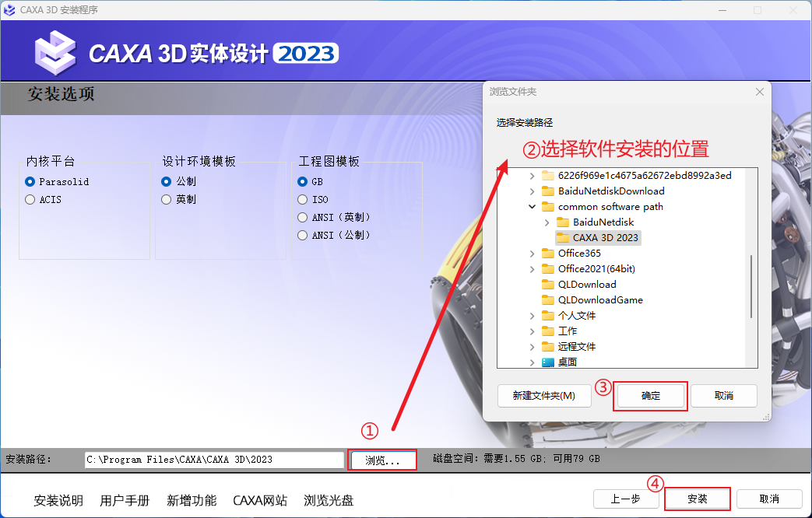
Task: Expand the BaiduNetdiskDownload folder node
Action: tap(532, 191)
